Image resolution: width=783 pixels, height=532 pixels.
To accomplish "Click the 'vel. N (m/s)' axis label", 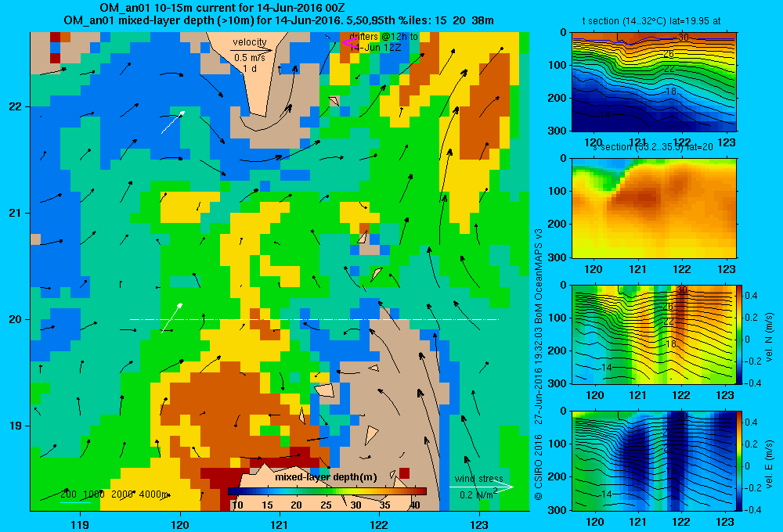I will tap(769, 337).
